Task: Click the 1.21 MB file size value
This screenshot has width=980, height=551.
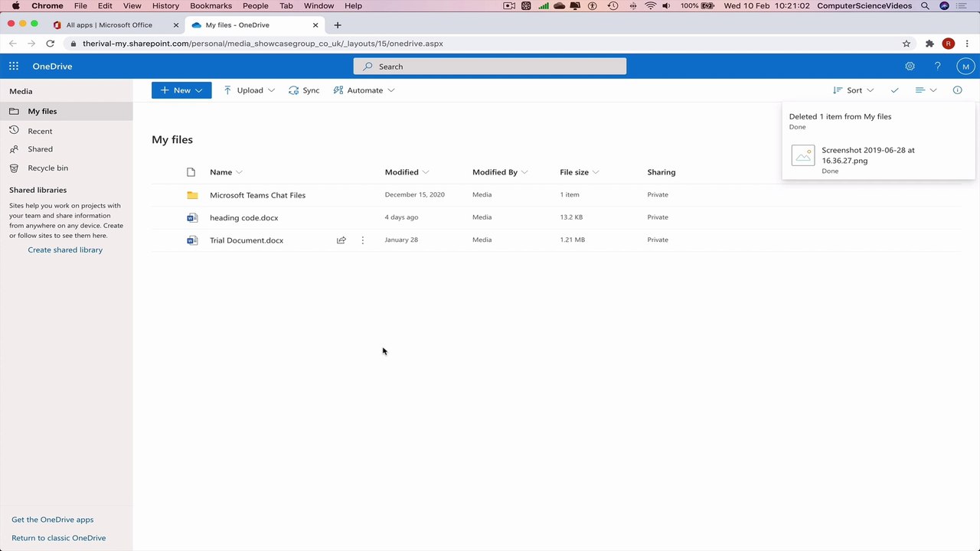Action: (572, 240)
